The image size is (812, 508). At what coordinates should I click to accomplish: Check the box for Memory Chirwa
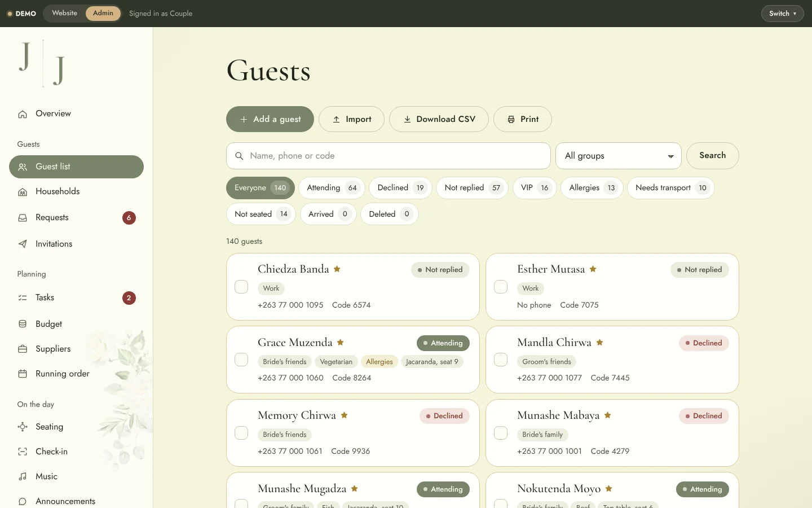(x=241, y=433)
